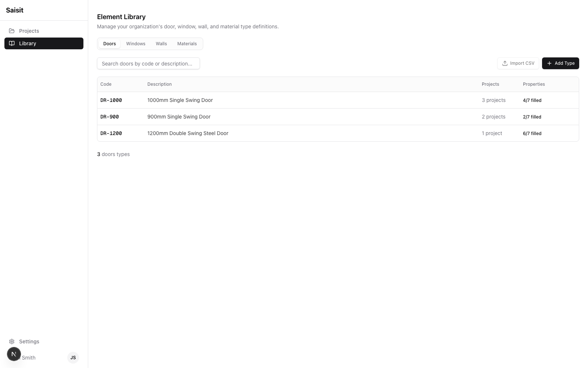Open the Materials tab
Image resolution: width=588 pixels, height=368 pixels.
[x=187, y=44]
